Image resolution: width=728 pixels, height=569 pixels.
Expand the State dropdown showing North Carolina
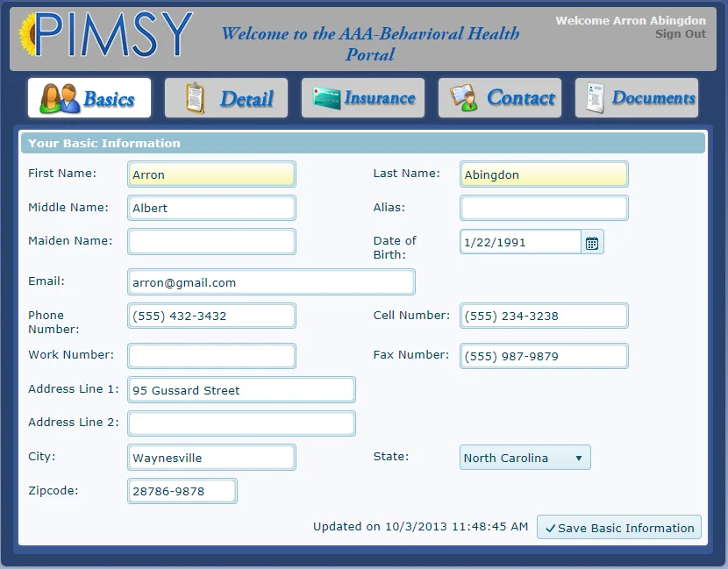(x=525, y=458)
